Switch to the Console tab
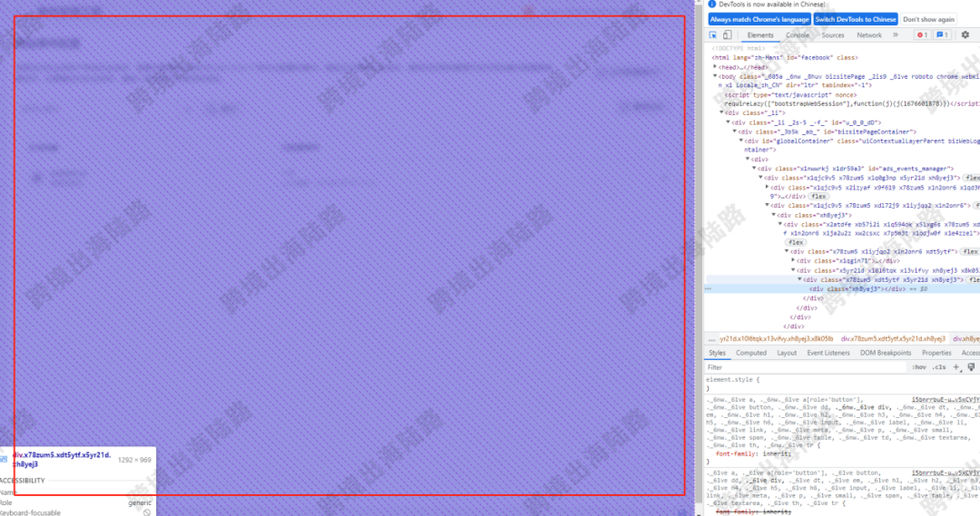The width and height of the screenshot is (980, 516). pos(798,35)
